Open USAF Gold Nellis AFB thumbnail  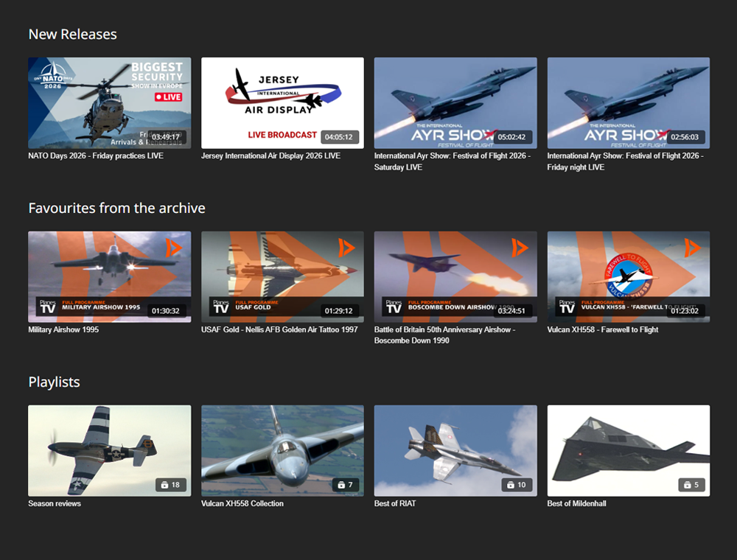click(282, 277)
